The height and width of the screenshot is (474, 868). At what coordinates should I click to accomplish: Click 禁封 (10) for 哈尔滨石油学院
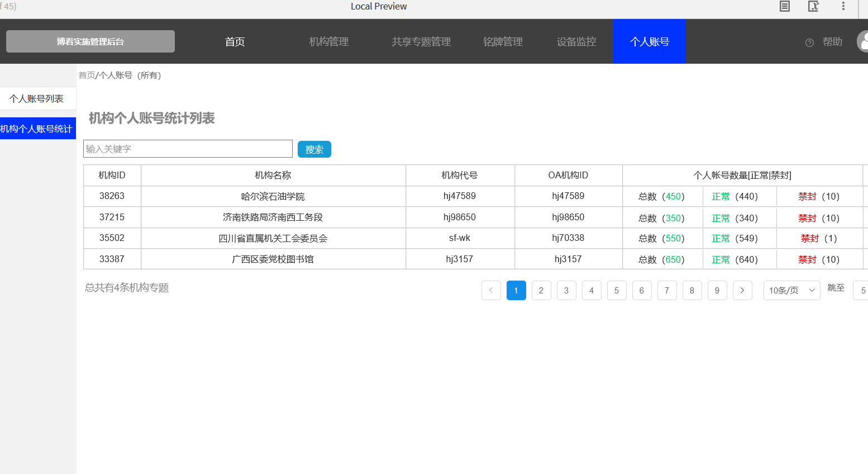[x=819, y=196]
